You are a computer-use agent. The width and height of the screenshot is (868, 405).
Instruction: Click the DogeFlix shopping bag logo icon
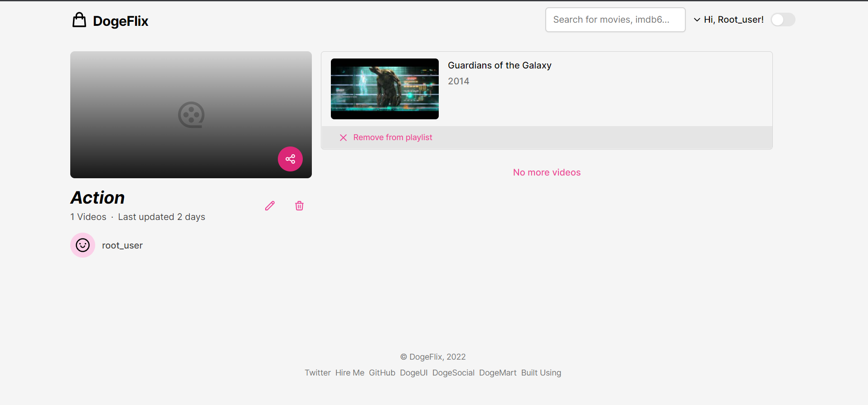(79, 20)
